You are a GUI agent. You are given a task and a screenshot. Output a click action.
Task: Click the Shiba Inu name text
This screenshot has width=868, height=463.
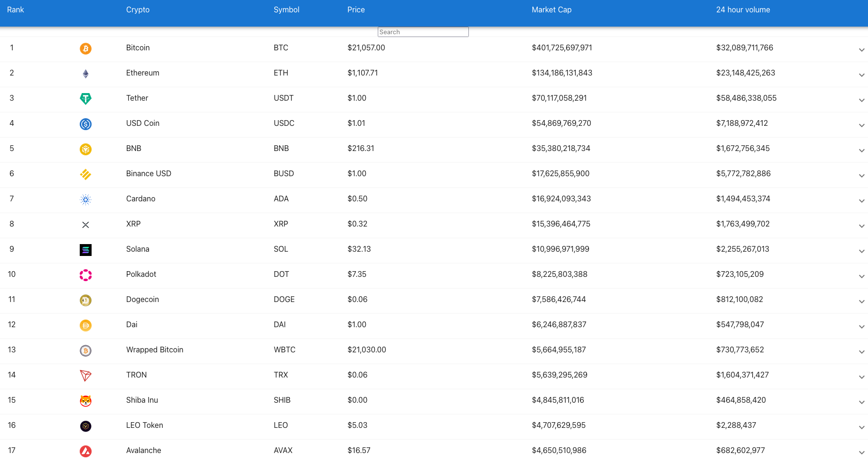coord(142,400)
